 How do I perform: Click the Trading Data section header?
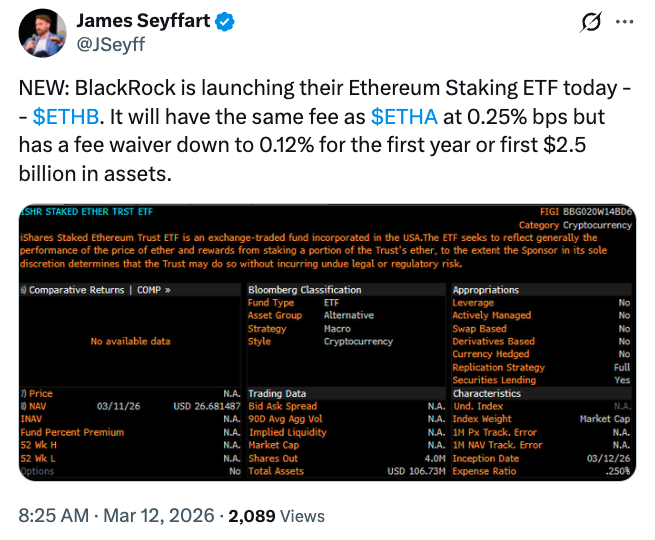277,394
